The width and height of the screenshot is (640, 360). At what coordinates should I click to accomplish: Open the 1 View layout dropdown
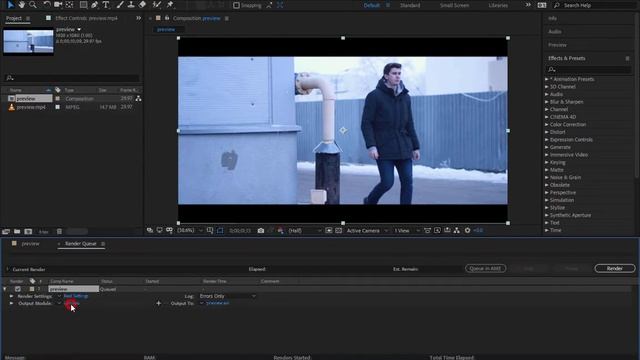407,231
